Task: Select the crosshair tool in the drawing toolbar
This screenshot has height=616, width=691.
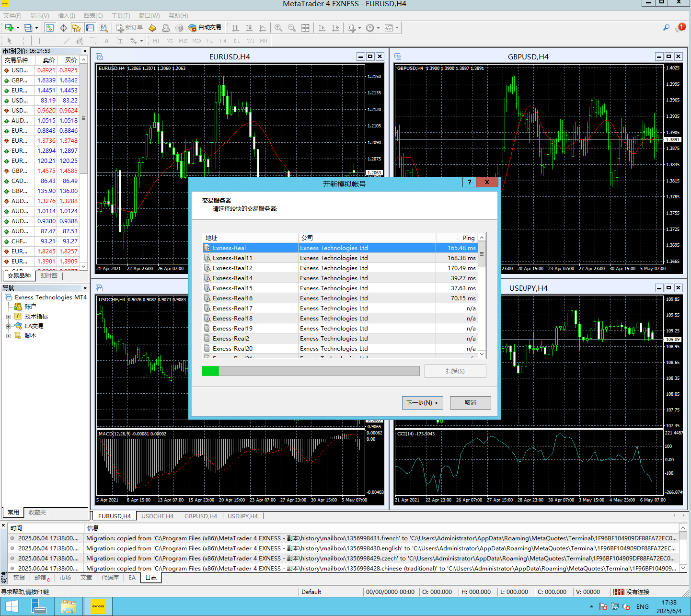Action: point(23,41)
